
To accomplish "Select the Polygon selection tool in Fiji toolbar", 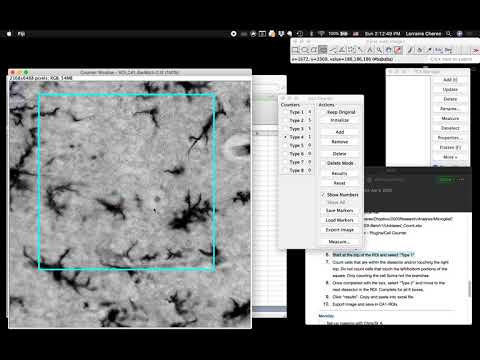I will [314, 50].
